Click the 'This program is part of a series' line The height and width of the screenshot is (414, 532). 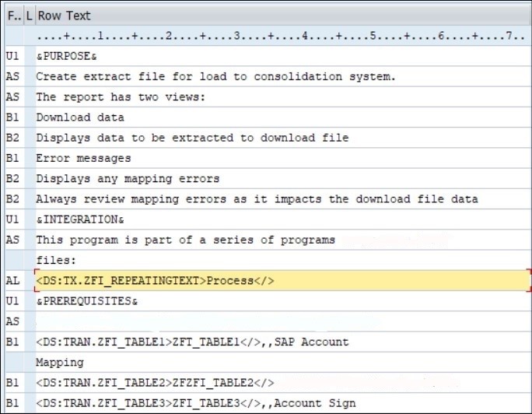(x=283, y=240)
